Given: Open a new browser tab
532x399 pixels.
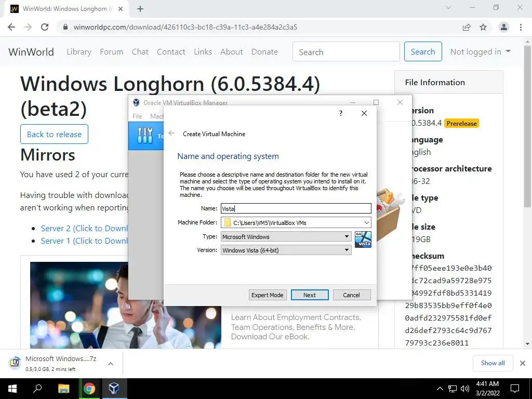Looking at the screenshot, I should [x=140, y=9].
